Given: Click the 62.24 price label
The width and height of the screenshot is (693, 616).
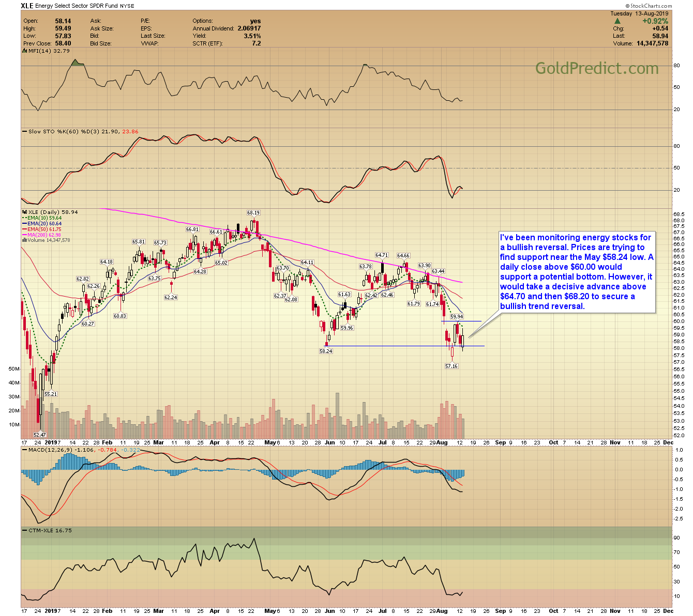Looking at the screenshot, I should (171, 297).
